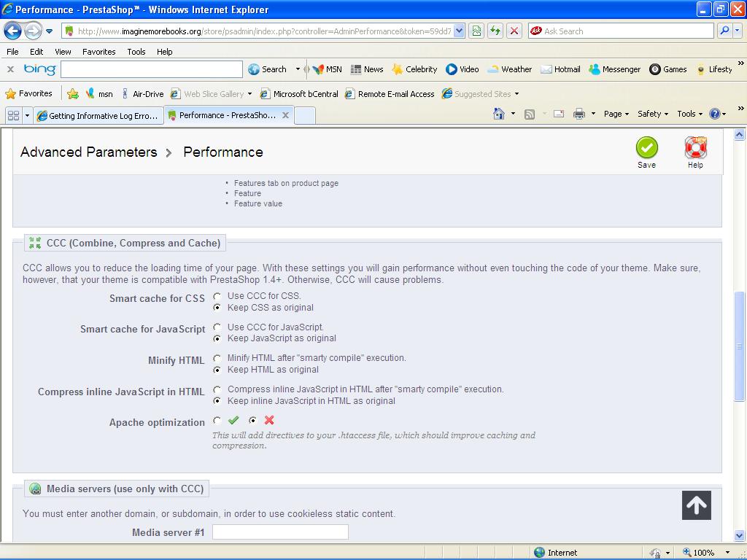This screenshot has height=560, width=747.
Task: Open the command bar Tools dropdown
Action: point(690,114)
